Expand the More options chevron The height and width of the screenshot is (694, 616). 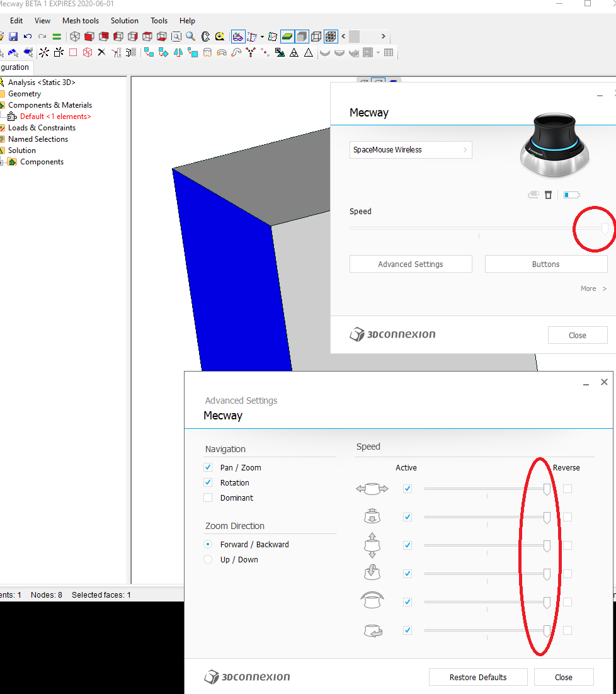point(605,288)
